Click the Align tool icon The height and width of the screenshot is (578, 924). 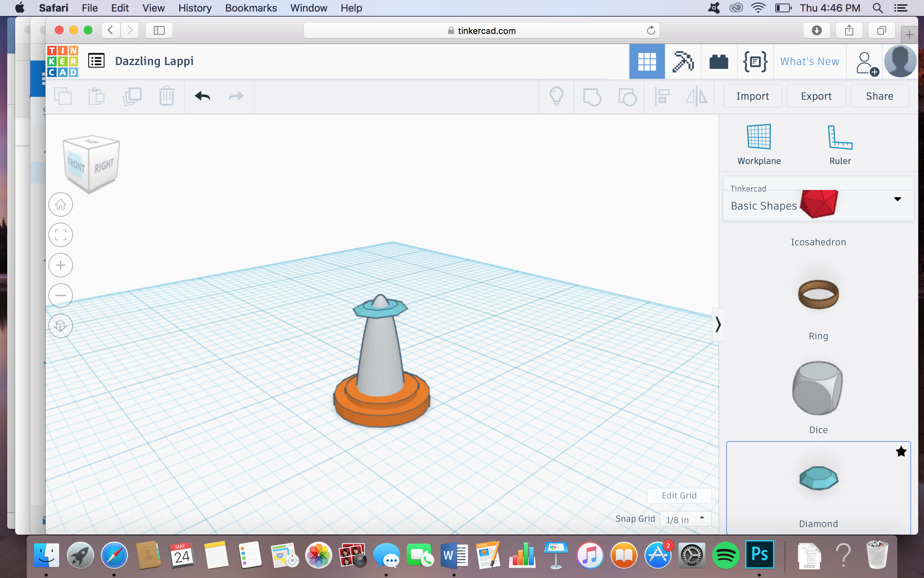point(662,96)
